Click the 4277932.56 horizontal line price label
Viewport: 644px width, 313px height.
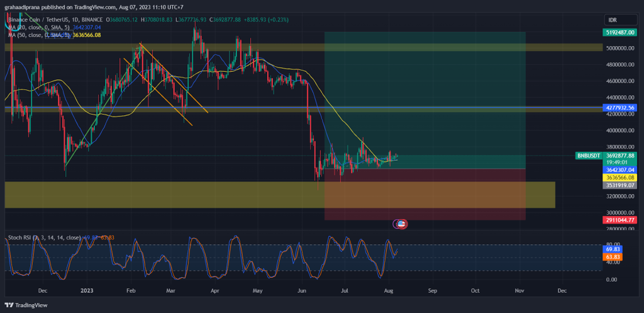(619, 107)
